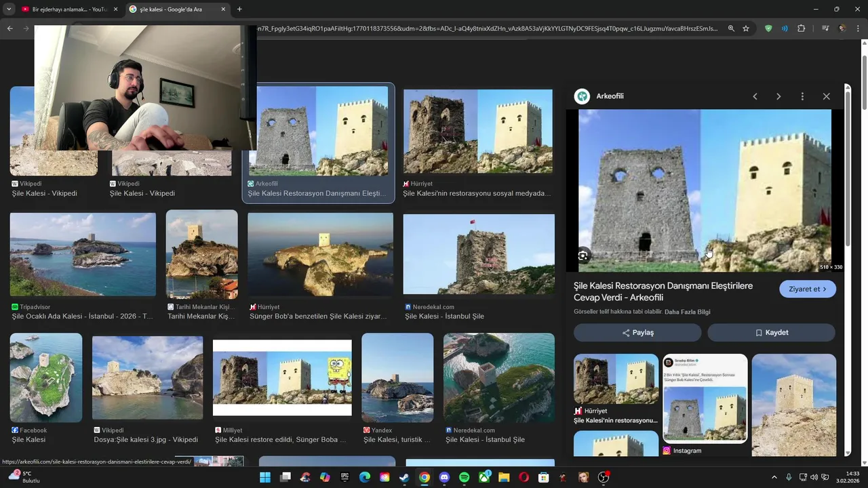Open Spotify from the taskbar

(x=464, y=478)
